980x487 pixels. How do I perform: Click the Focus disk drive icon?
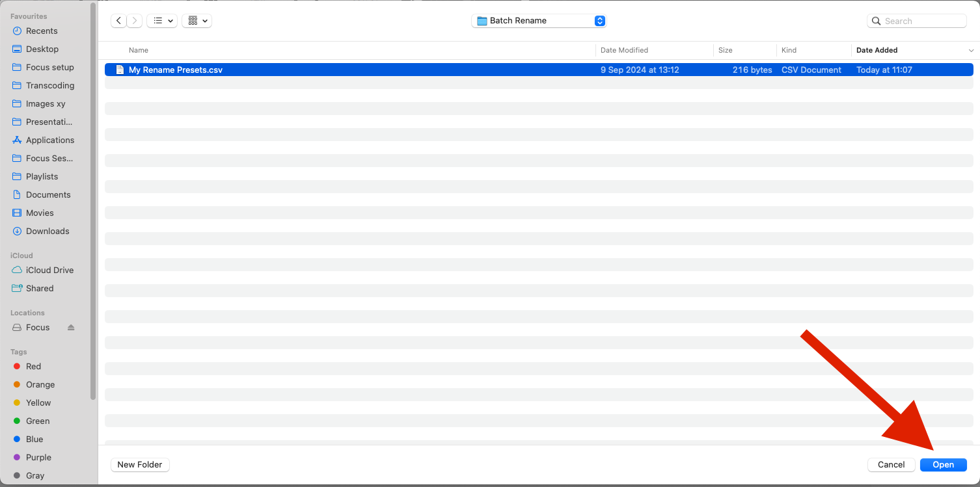coord(17,327)
